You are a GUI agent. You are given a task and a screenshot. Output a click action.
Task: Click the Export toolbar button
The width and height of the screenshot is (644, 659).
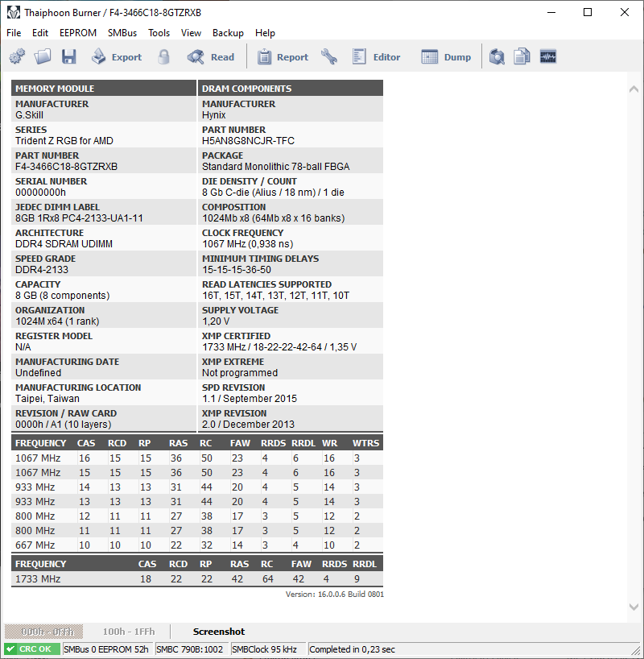click(x=117, y=56)
